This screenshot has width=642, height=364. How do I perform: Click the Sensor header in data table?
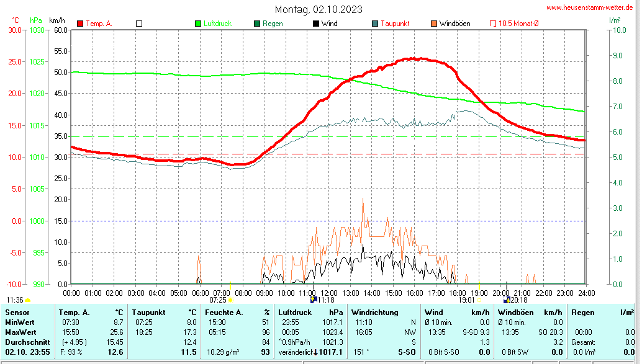pos(16,312)
